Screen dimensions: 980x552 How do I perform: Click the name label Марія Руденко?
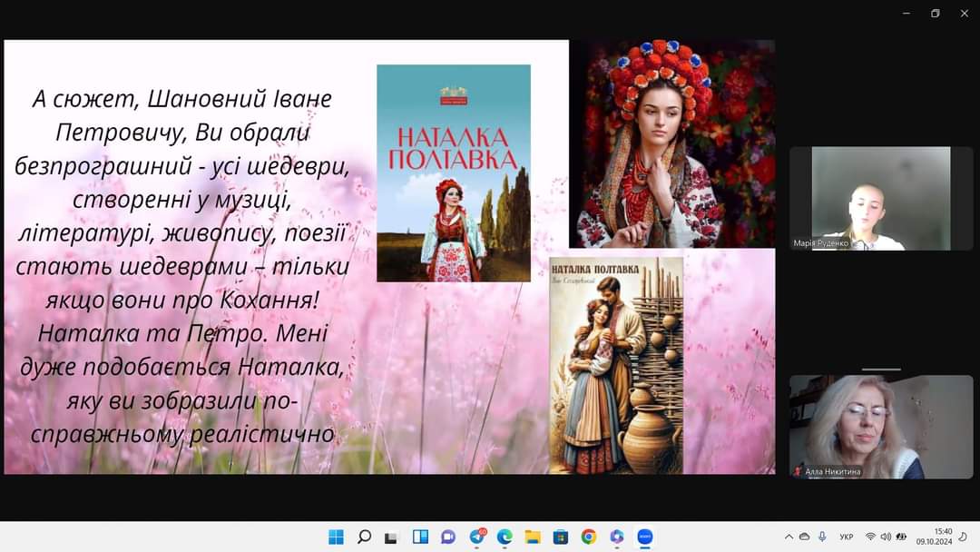coord(820,243)
